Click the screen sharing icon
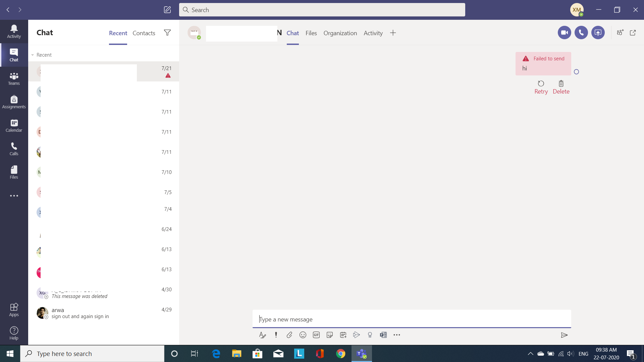Screen dimensions: 644x362 [598, 33]
